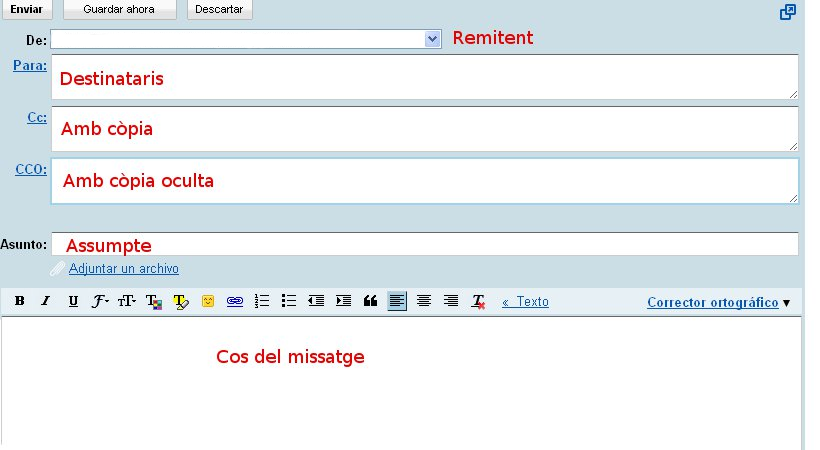Viewport: 820px width, 450px height.
Task: Click the Enviar button
Action: pos(26,10)
